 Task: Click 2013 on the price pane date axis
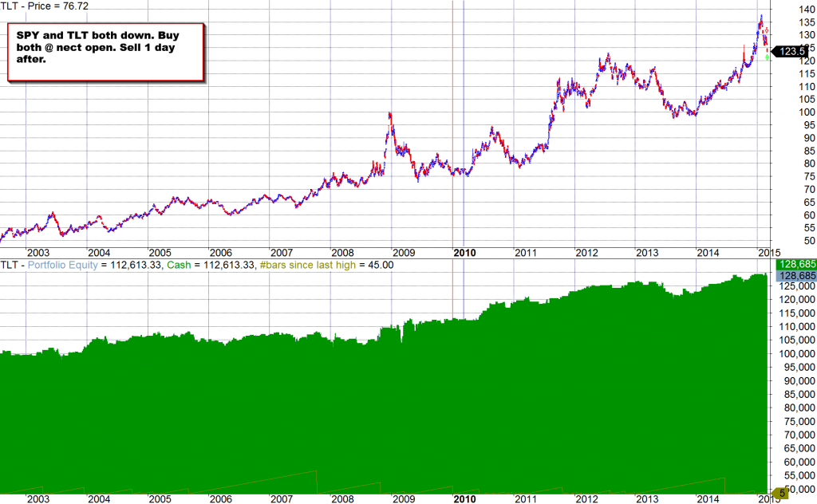[647, 253]
